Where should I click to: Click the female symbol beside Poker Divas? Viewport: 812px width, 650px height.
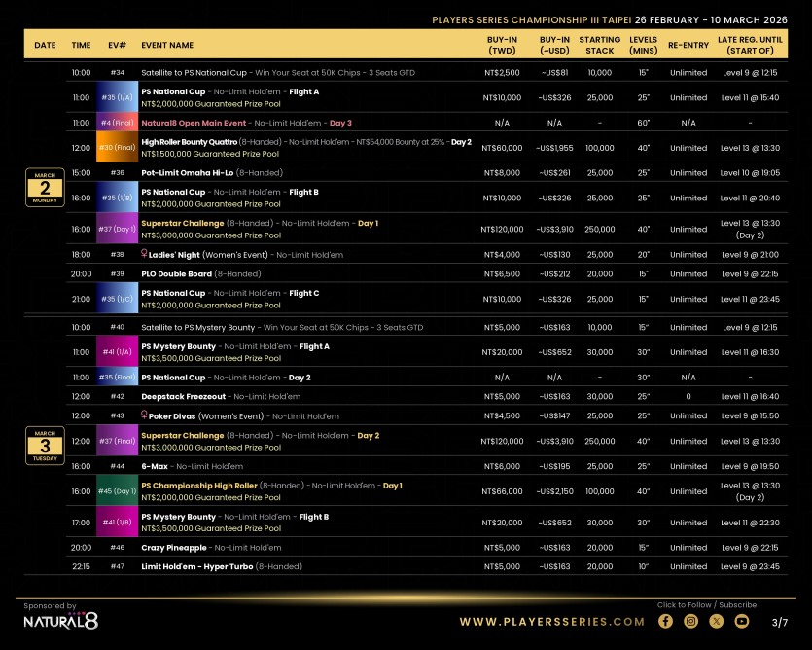click(146, 416)
